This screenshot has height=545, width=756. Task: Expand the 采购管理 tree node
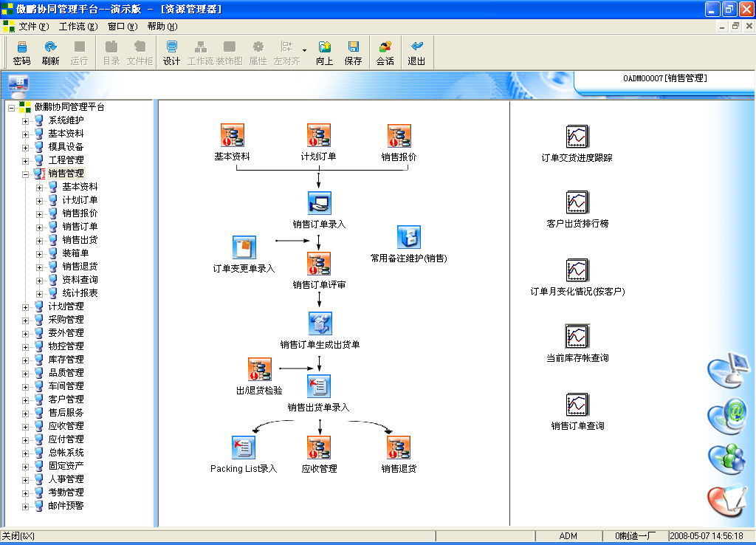25,320
